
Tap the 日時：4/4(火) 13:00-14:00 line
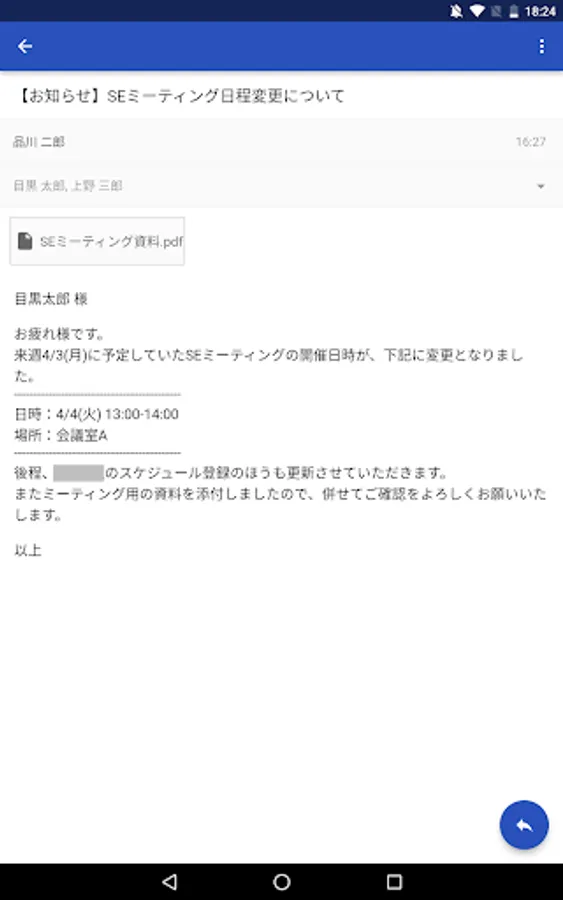pyautogui.click(x=96, y=414)
